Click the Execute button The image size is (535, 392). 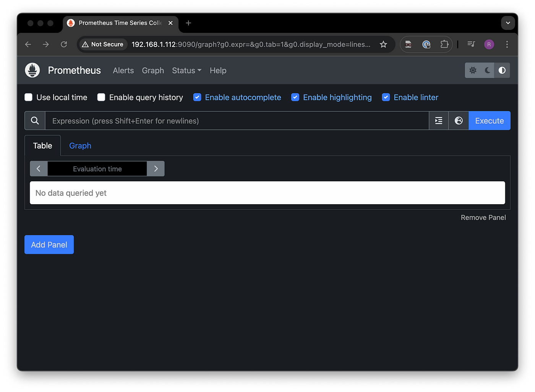point(490,121)
